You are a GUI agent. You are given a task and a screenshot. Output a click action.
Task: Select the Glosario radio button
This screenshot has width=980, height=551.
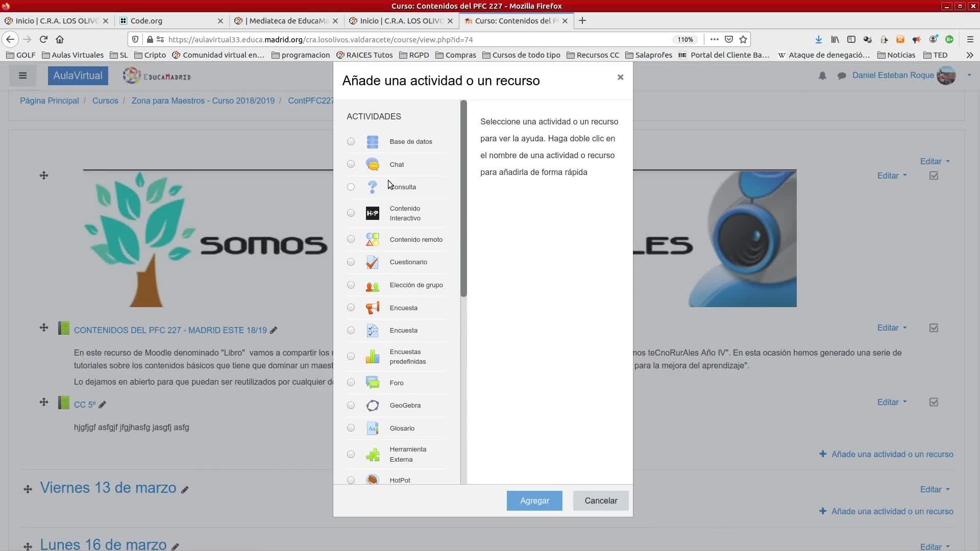coord(351,428)
